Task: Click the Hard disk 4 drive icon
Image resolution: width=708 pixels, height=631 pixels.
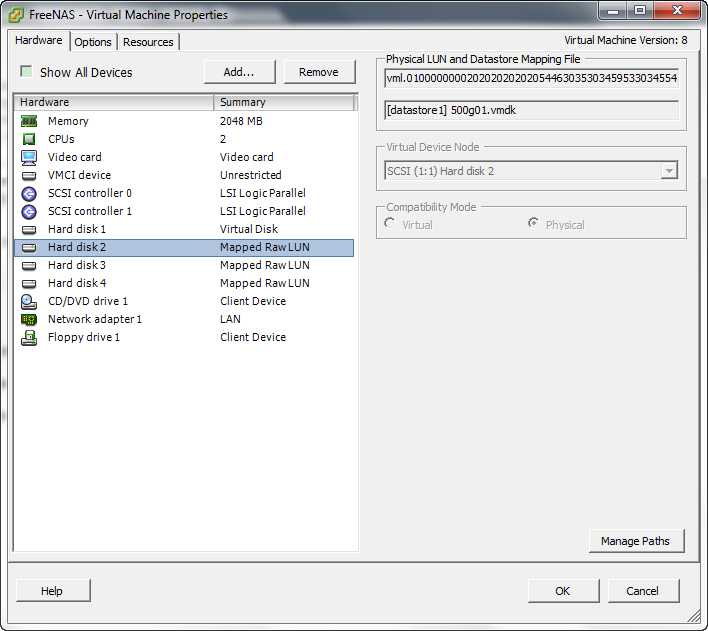Action: [29, 284]
